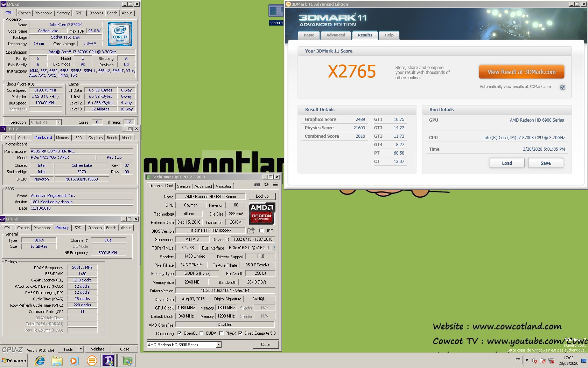The height and width of the screenshot is (368, 588).
Task: Open the Validation tab in GPU-Z
Action: (x=224, y=186)
